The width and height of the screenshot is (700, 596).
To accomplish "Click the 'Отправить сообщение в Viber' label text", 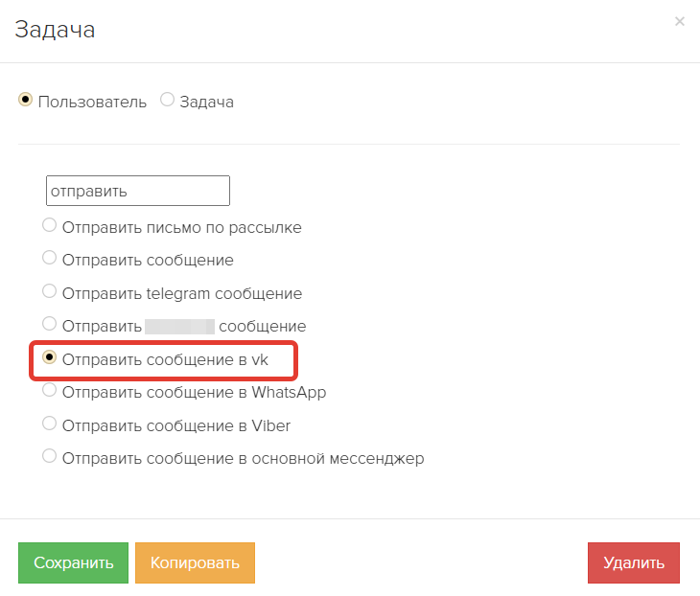I will tap(175, 424).
